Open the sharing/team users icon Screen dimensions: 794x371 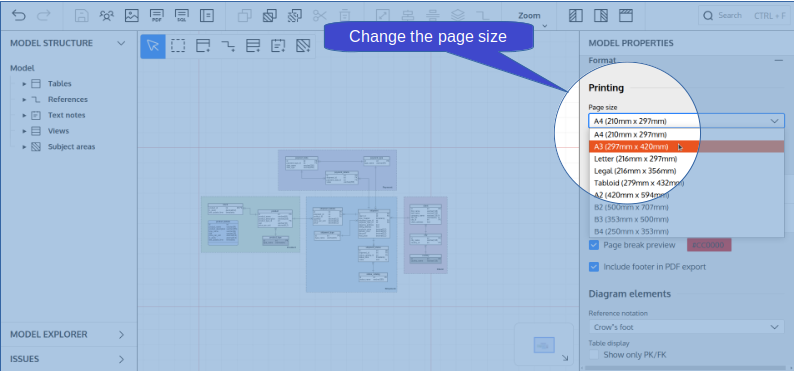click(106, 16)
